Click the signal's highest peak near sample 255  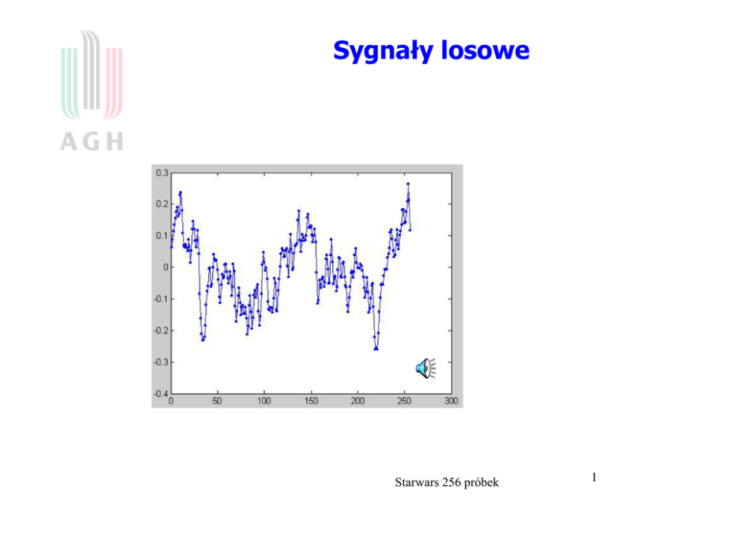pyautogui.click(x=408, y=184)
